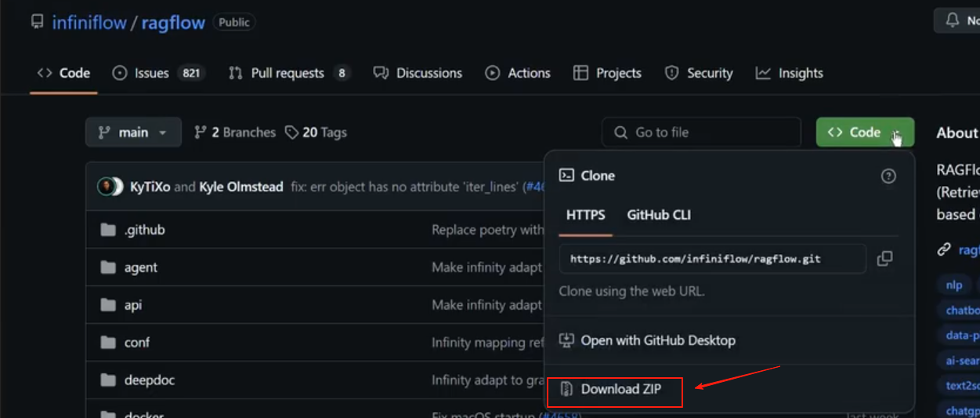Open 'Infinity mapping ref' commit message
980x418 pixels.
[x=487, y=343]
